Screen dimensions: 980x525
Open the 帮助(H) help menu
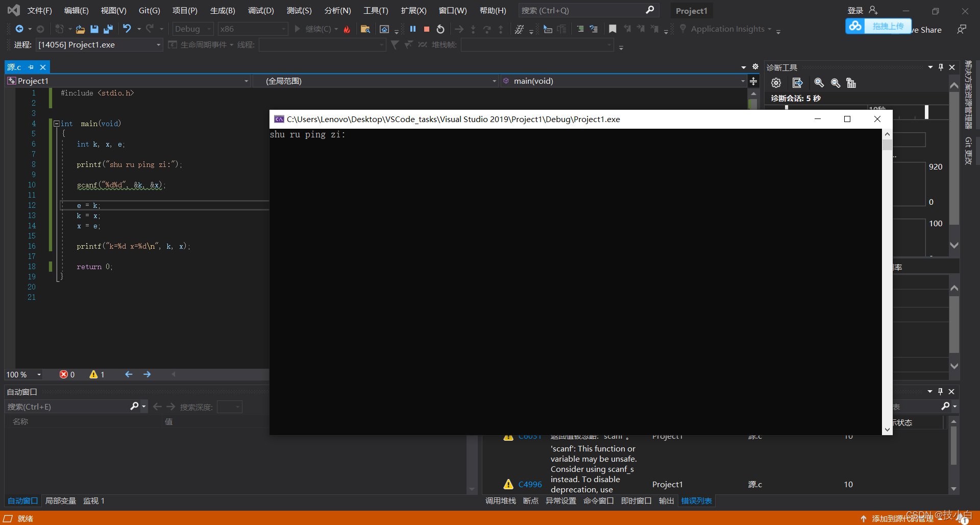point(493,10)
